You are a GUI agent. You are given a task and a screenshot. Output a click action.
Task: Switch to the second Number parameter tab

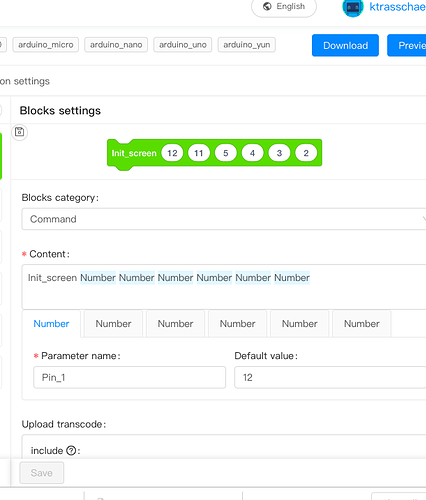113,324
